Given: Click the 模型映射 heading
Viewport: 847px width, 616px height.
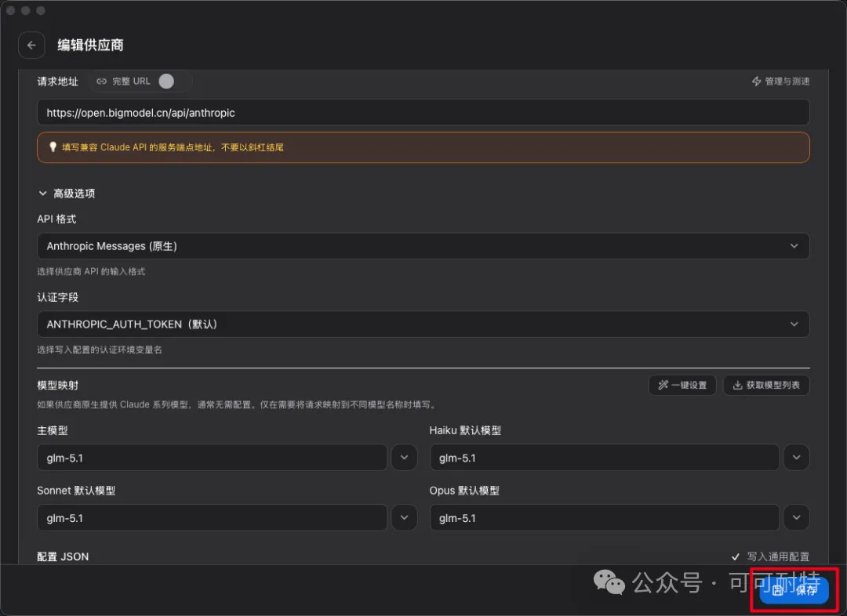Looking at the screenshot, I should pos(58,386).
